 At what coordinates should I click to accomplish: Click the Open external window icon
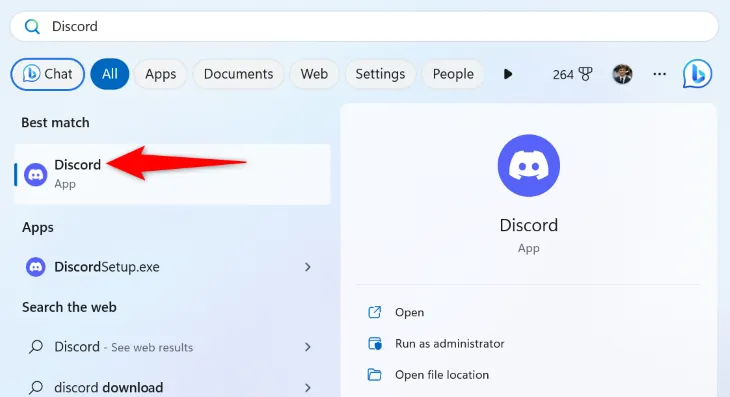[x=375, y=312]
